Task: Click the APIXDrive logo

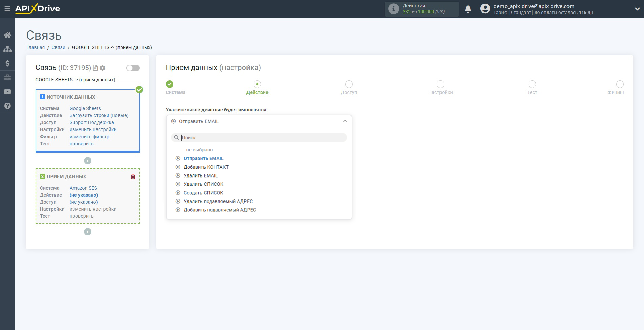Action: 38,9
